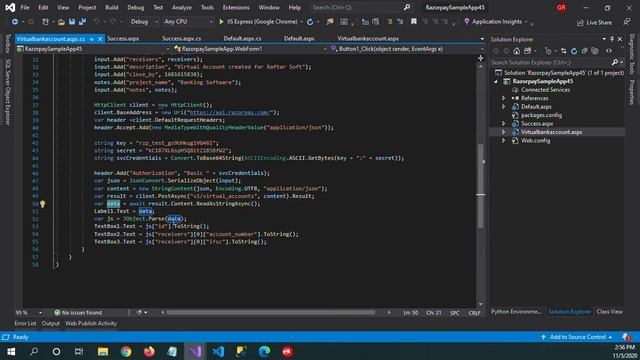Open the Web Publish Activity tab

tap(91, 324)
